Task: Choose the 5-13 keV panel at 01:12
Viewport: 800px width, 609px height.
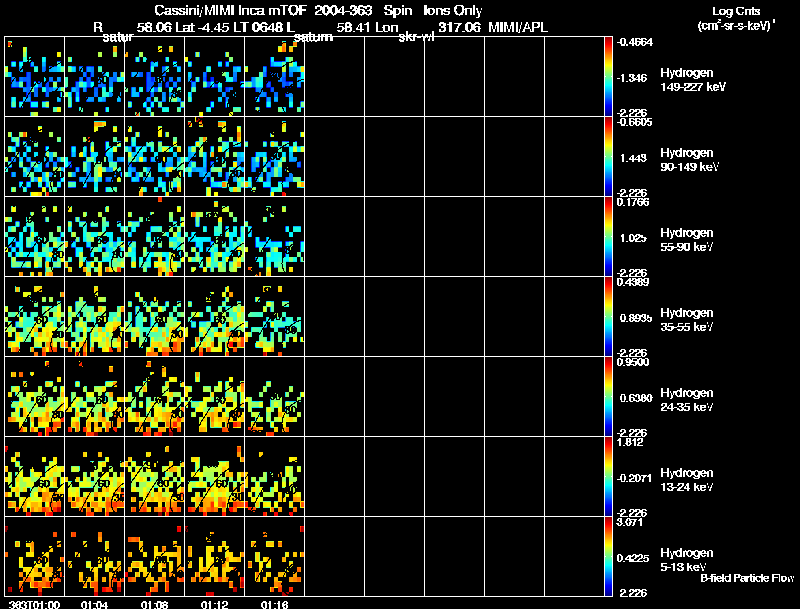Action: point(215,556)
